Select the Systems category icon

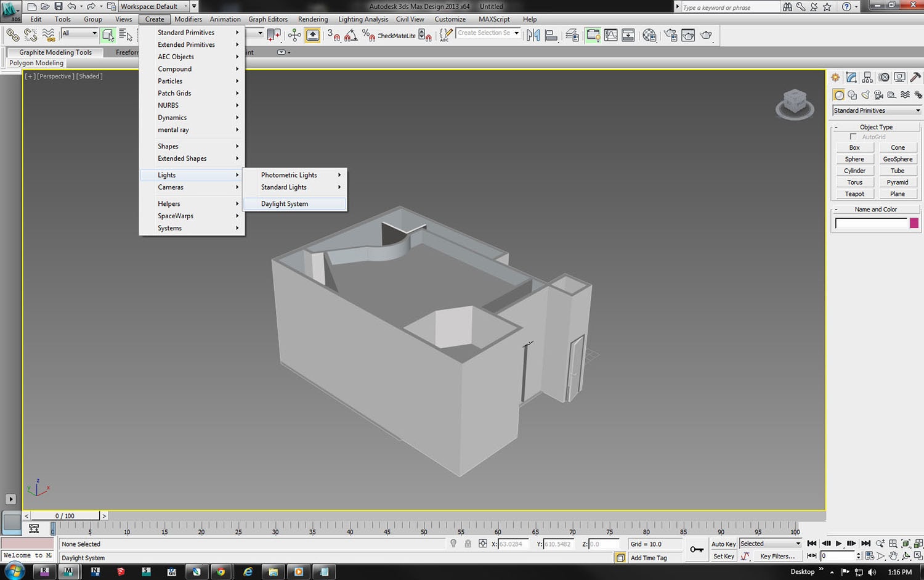(x=918, y=95)
